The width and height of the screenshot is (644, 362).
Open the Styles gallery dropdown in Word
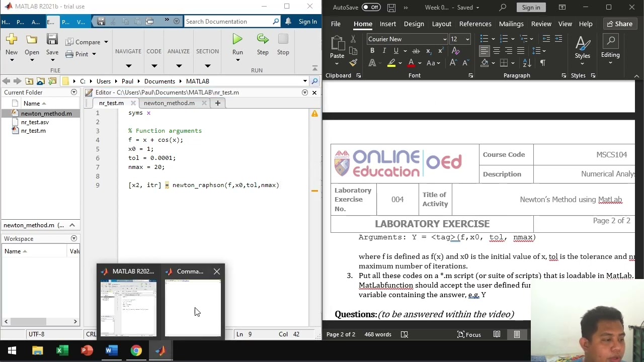583,63
